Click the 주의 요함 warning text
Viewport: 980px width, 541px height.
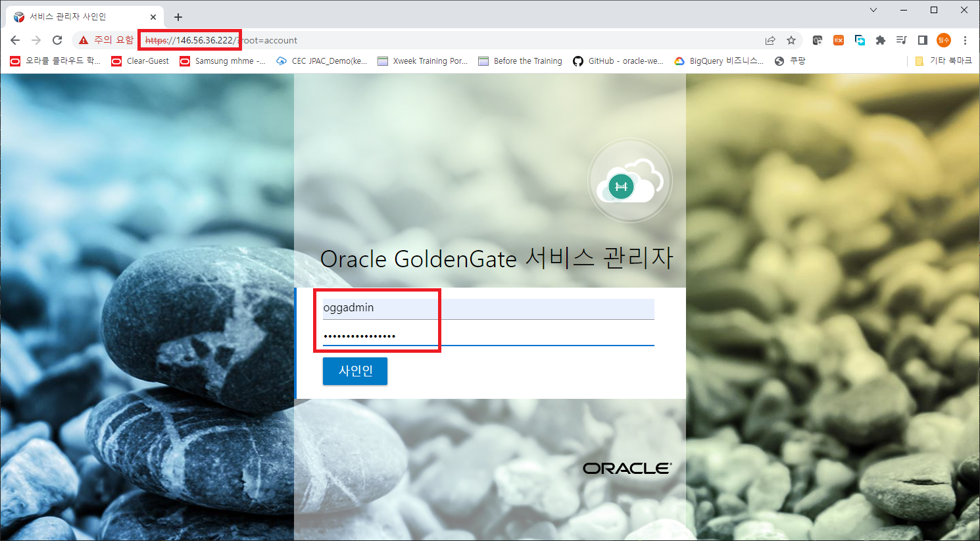pos(113,40)
